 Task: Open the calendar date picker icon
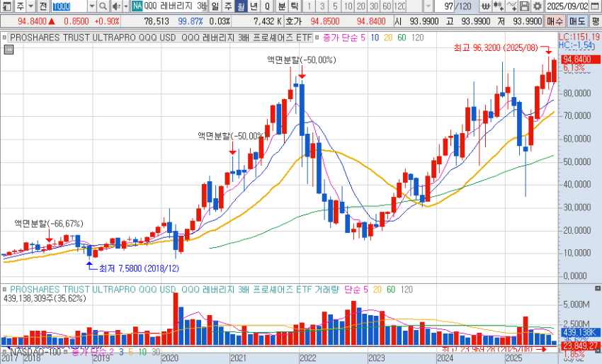596,6
